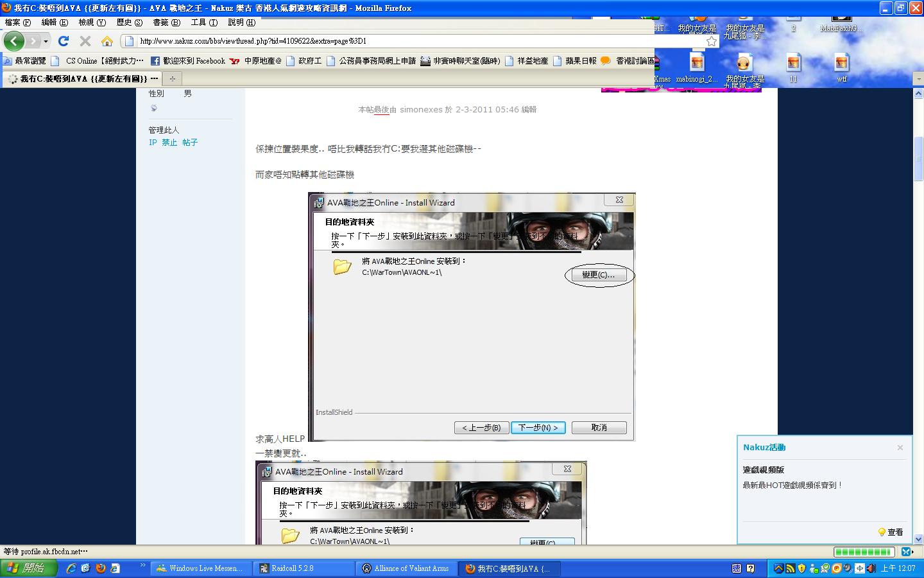924x578 pixels.
Task: Open the 編輯 (E) menu
Action: point(55,22)
